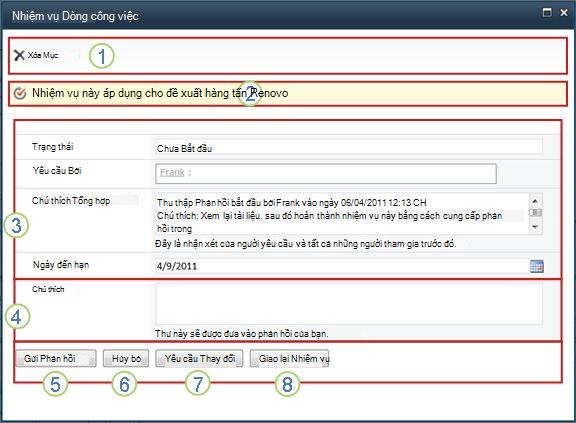
Task: Click the Ngày đến hạn date field
Action: tap(342, 266)
